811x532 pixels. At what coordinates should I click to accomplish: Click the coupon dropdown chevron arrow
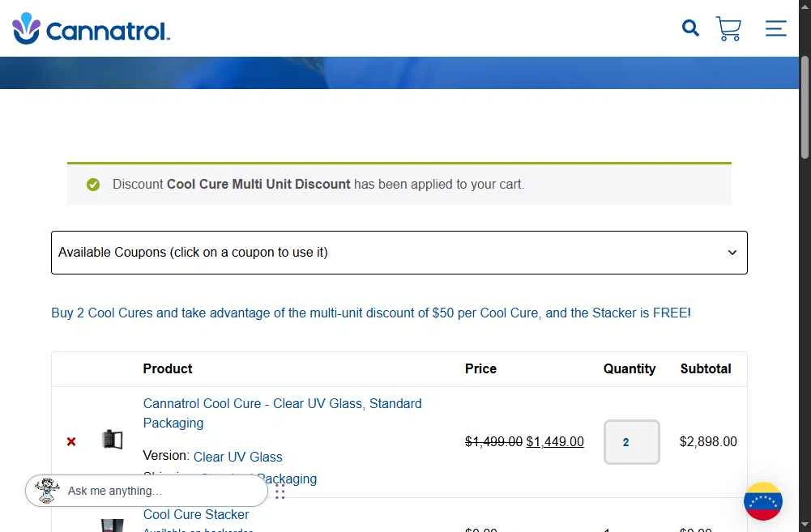(732, 253)
